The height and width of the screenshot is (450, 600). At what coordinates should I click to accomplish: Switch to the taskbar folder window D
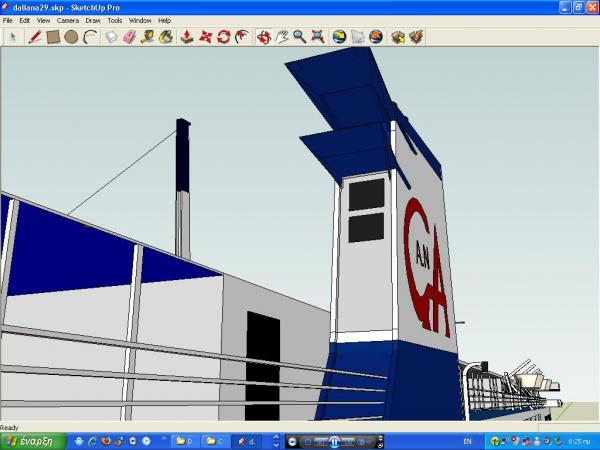184,441
